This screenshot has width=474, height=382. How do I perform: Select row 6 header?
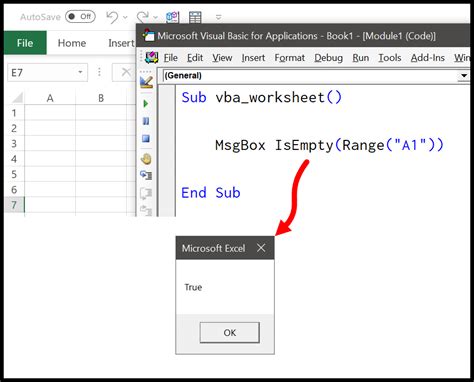point(14,190)
